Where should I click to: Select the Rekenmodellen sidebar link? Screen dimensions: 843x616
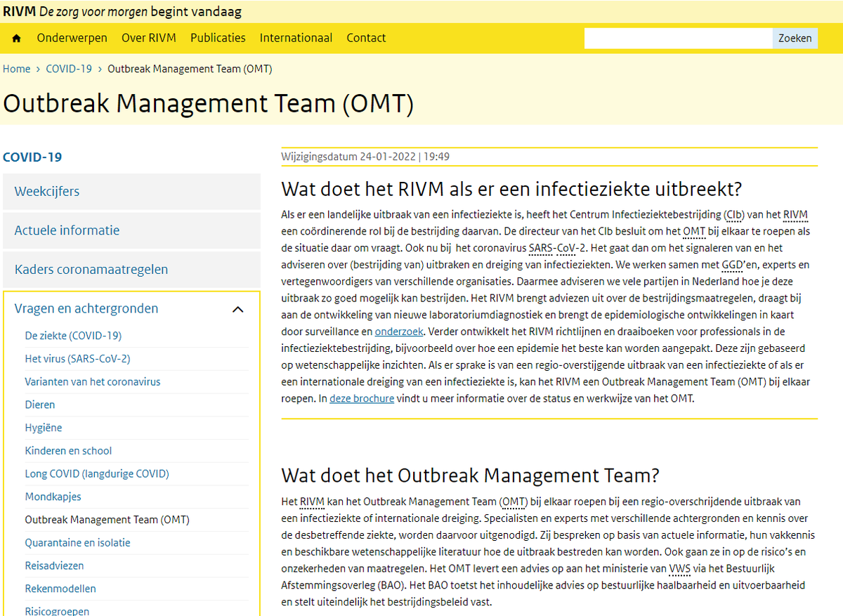coord(60,589)
